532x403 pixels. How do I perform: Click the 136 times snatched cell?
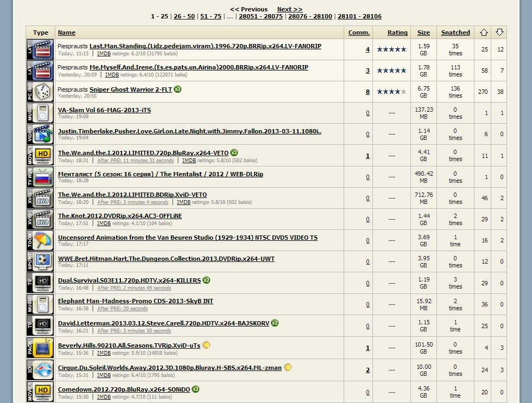[x=455, y=92]
